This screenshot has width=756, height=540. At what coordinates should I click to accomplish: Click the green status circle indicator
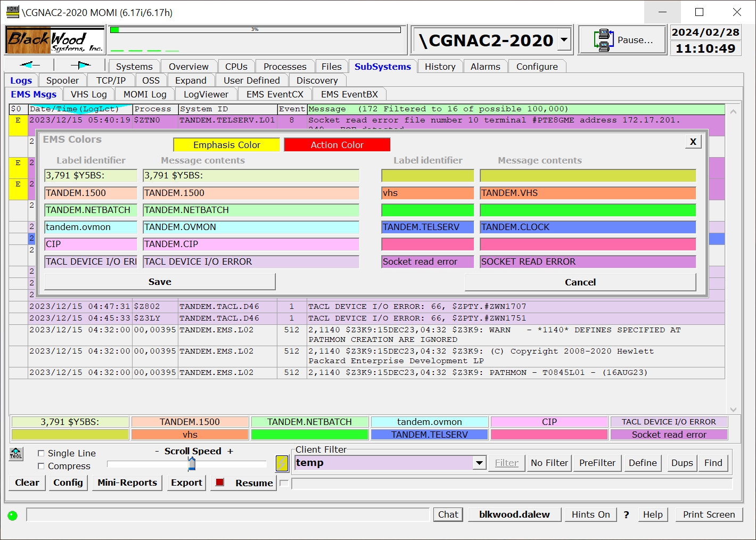[13, 516]
